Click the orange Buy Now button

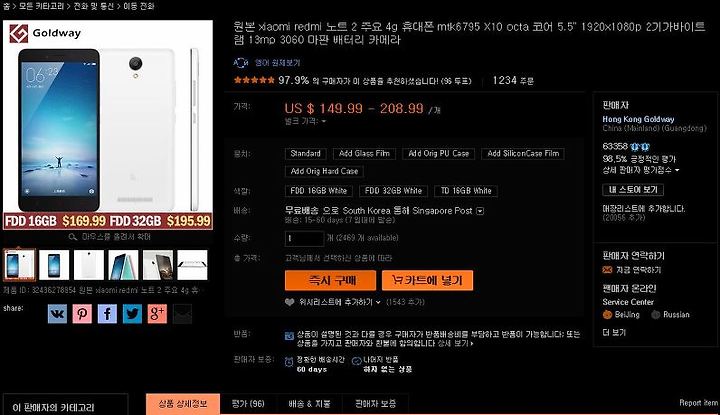pos(330,280)
